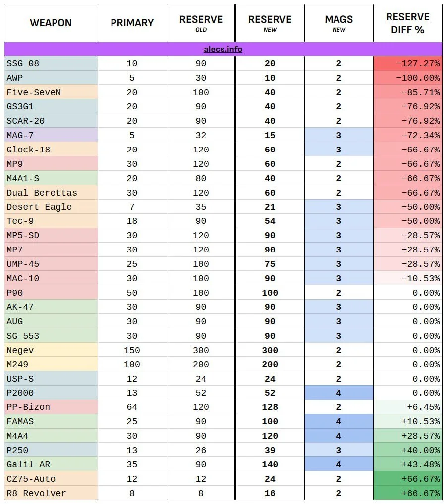The image size is (447, 504).
Task: Click the Galil AR new reserve 140
Action: click(270, 464)
